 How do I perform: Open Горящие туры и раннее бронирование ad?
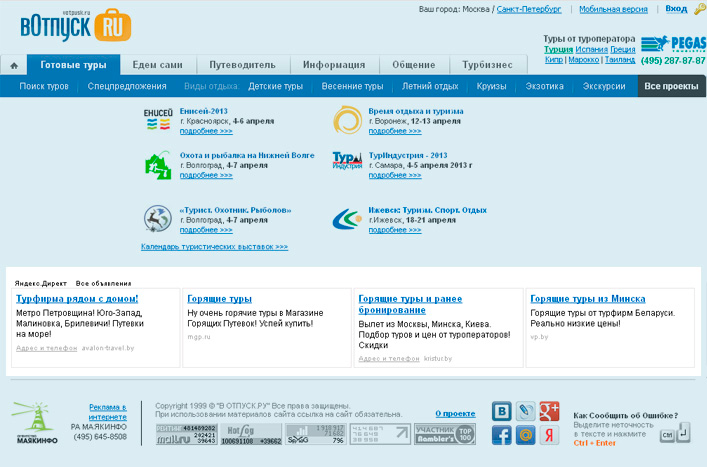410,304
